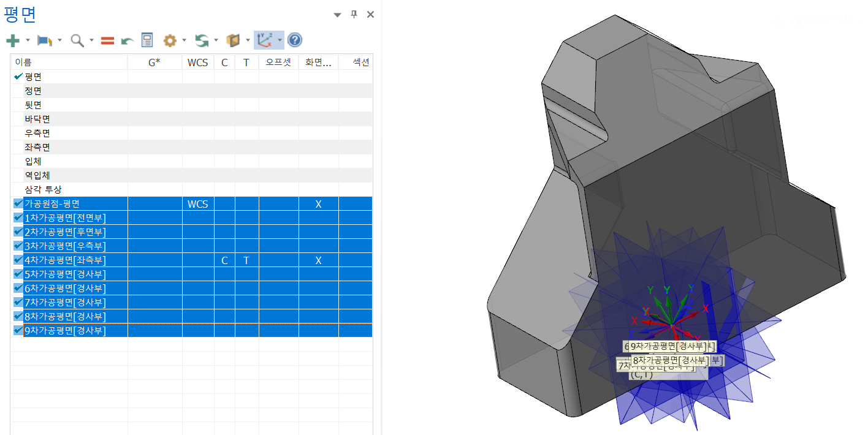Click the pin auto-hide panel icon
This screenshot has width=868, height=435.
pyautogui.click(x=354, y=15)
